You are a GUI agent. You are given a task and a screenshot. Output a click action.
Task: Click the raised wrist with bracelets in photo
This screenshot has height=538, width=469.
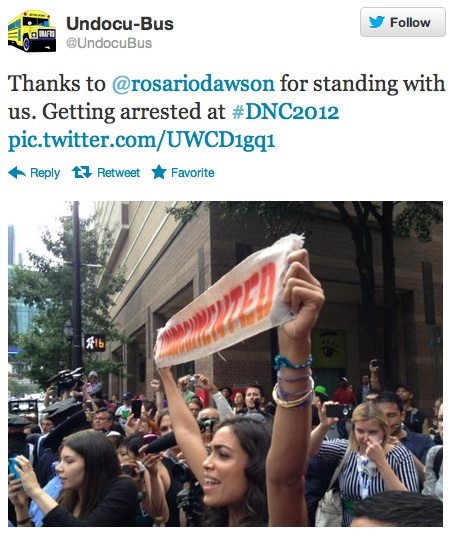coord(294,381)
